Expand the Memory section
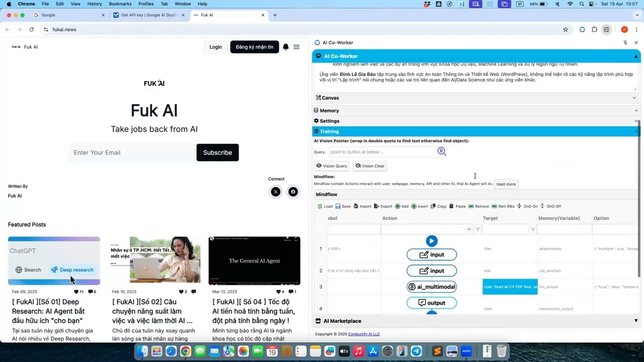Viewport: 644px width, 362px height. (x=475, y=111)
